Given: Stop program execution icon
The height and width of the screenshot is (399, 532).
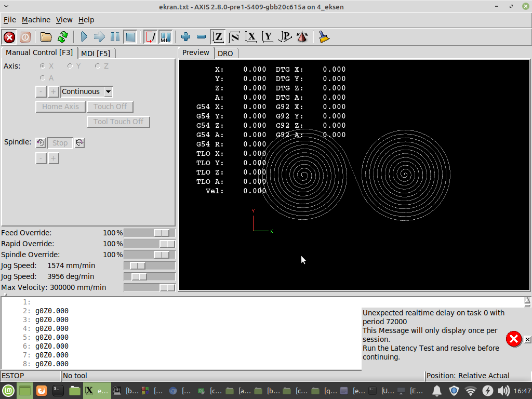Looking at the screenshot, I should point(130,37).
